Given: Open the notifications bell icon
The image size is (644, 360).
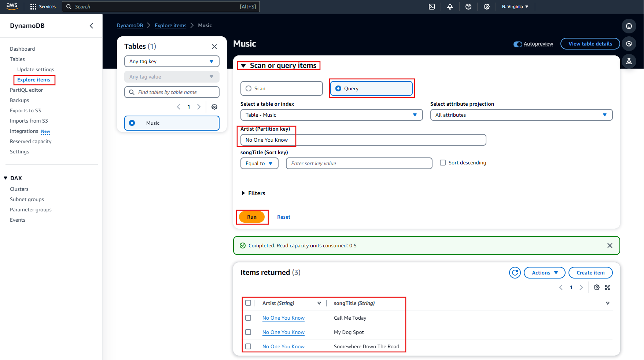Looking at the screenshot, I should pos(450,7).
